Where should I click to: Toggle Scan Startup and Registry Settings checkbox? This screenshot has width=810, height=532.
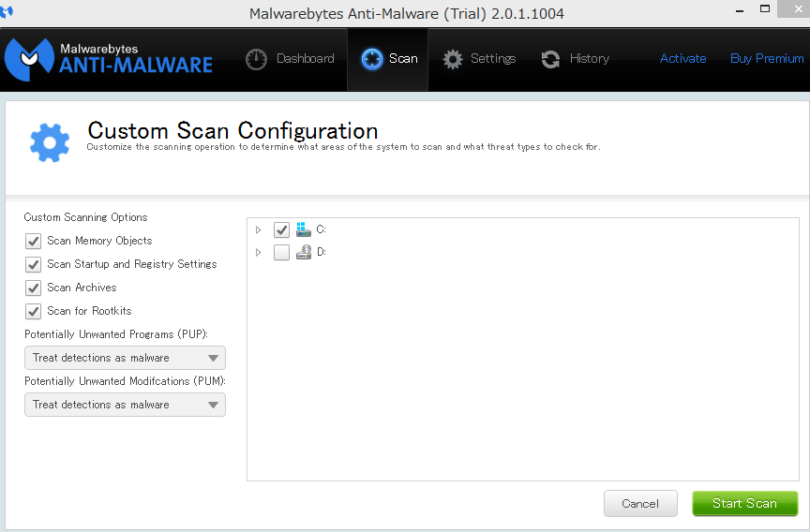point(33,265)
